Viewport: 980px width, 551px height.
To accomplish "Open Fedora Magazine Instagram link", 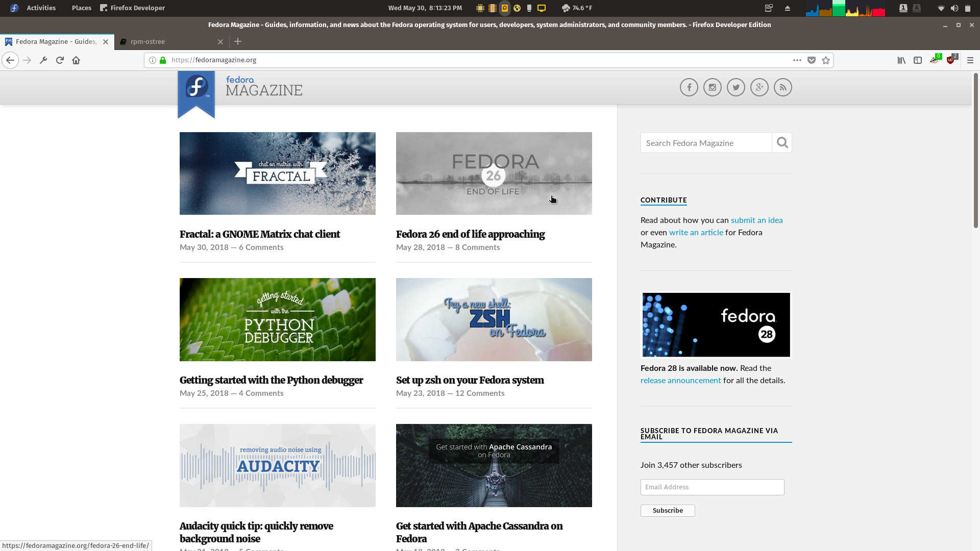I will click(713, 87).
